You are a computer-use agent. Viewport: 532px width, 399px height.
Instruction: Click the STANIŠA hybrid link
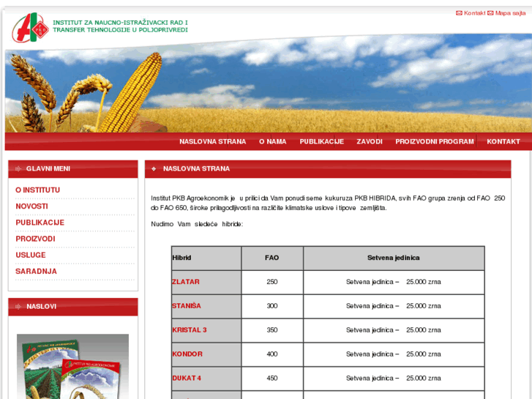pos(187,306)
